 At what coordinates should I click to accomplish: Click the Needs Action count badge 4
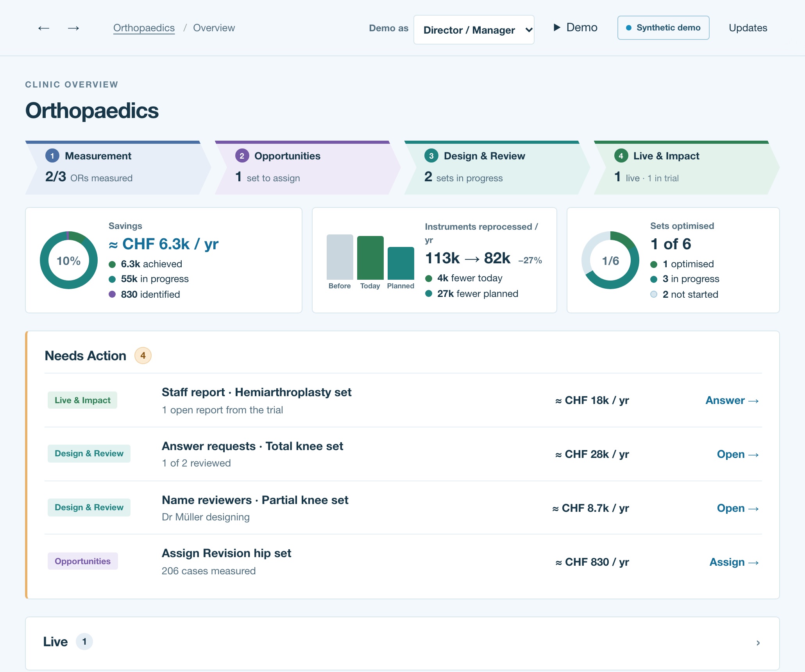(143, 356)
